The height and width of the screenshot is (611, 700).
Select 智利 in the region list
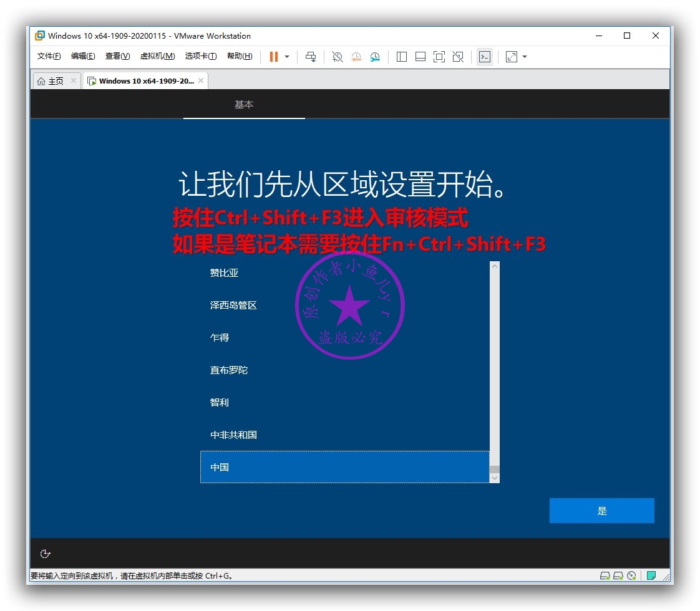pyautogui.click(x=344, y=403)
